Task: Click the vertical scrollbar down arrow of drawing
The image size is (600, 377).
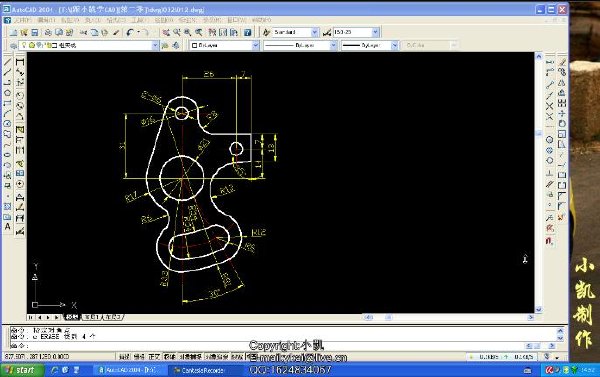Action: tap(538, 309)
